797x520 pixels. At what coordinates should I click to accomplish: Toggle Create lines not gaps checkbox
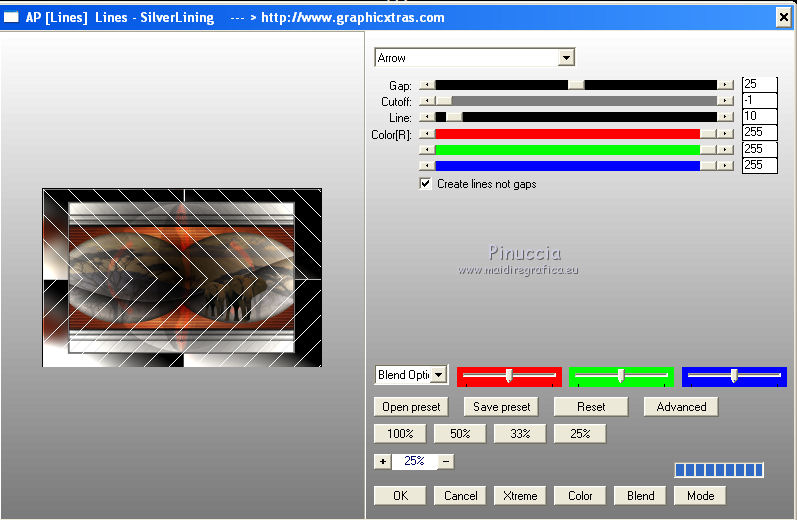[x=426, y=184]
